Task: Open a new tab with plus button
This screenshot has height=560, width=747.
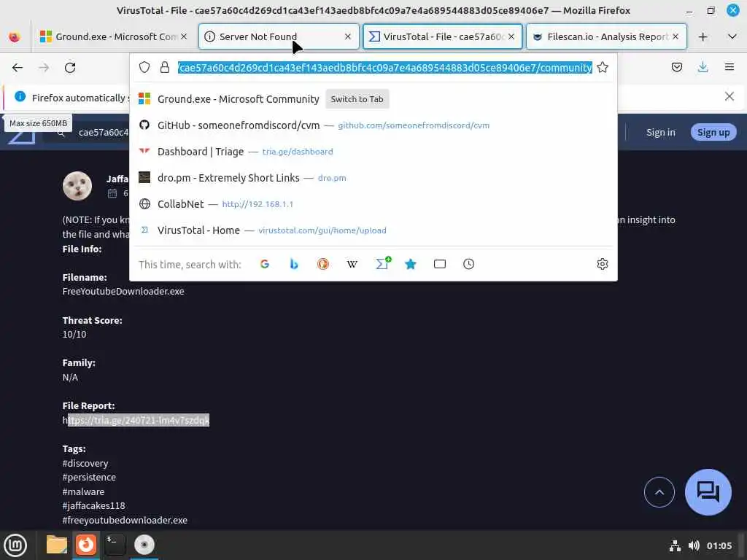Action: [x=703, y=36]
